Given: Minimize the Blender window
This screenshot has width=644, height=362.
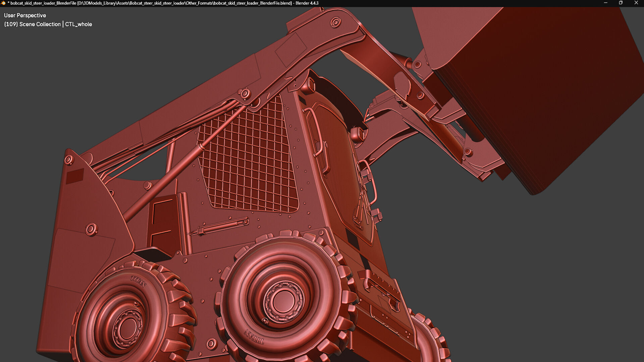Looking at the screenshot, I should tap(605, 3).
